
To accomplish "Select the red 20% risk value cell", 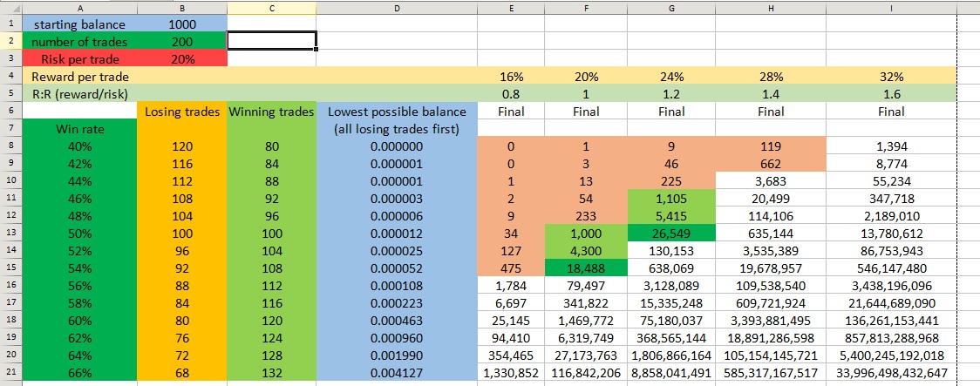I will [x=182, y=59].
